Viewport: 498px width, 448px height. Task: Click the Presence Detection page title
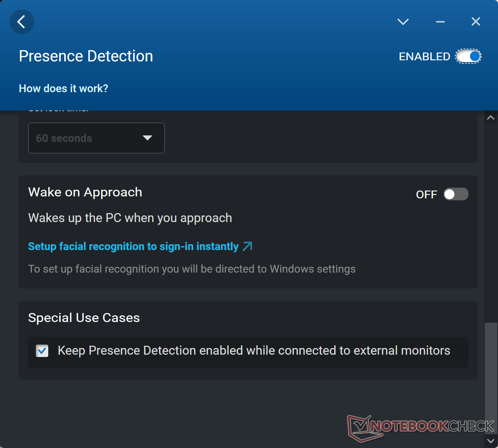point(86,56)
